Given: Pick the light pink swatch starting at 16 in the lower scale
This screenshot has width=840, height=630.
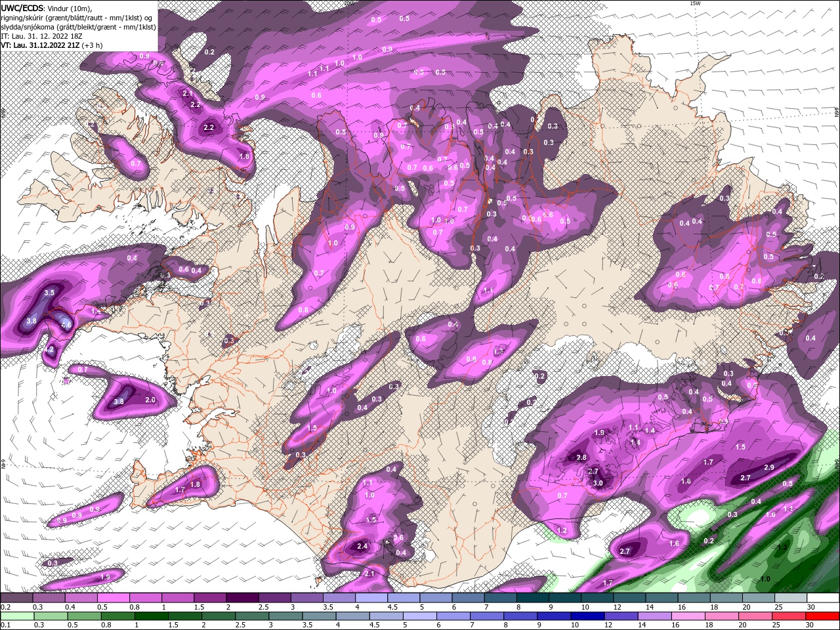Looking at the screenshot, I should click(688, 616).
